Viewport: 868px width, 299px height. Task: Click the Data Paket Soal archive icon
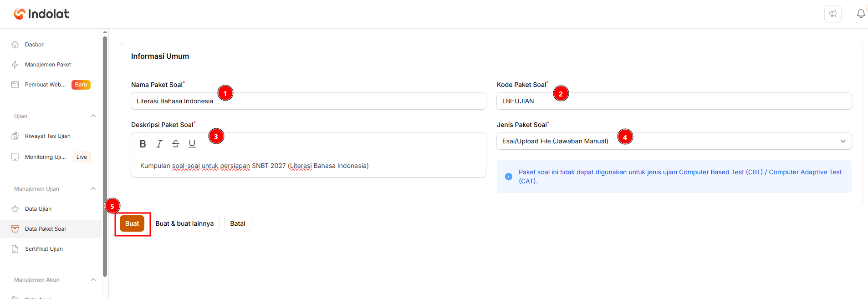pos(15,229)
